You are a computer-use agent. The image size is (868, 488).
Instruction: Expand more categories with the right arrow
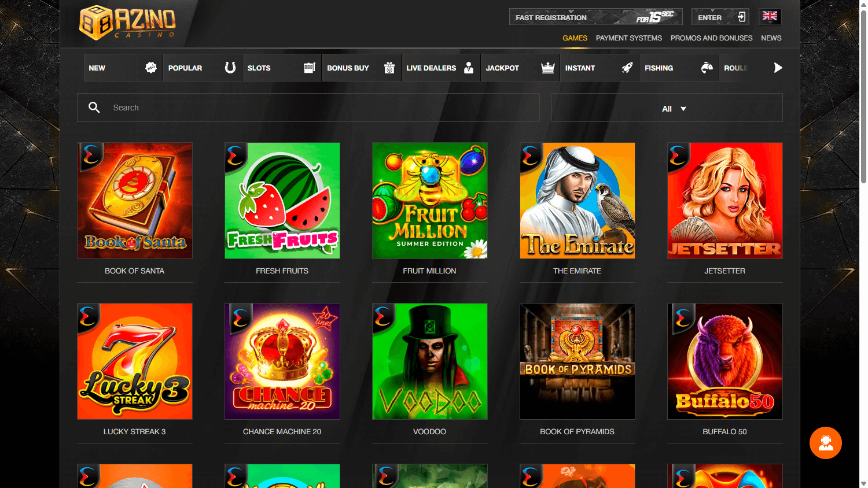(x=778, y=68)
